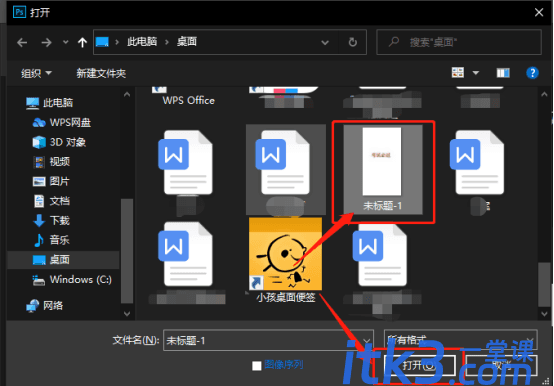Select the WPS Office item
The height and width of the screenshot is (386, 554).
188,100
